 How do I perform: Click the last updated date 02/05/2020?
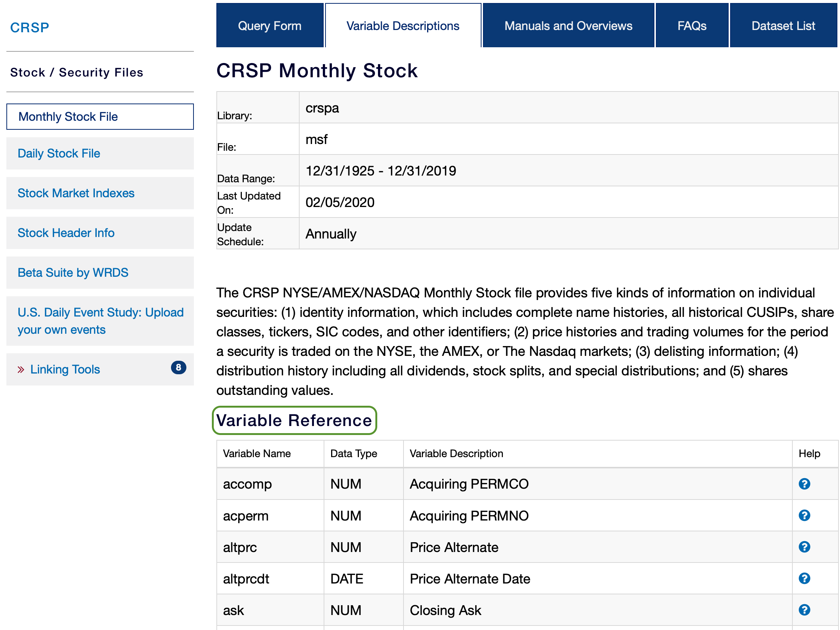click(340, 202)
